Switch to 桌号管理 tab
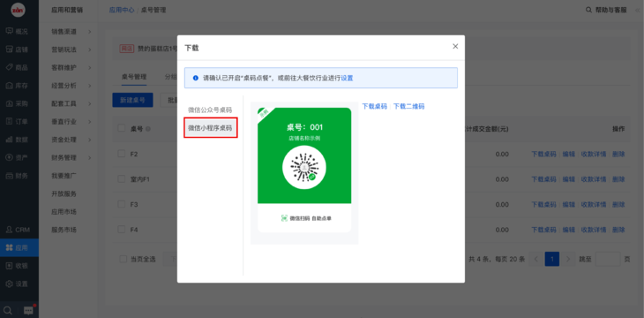 [134, 77]
